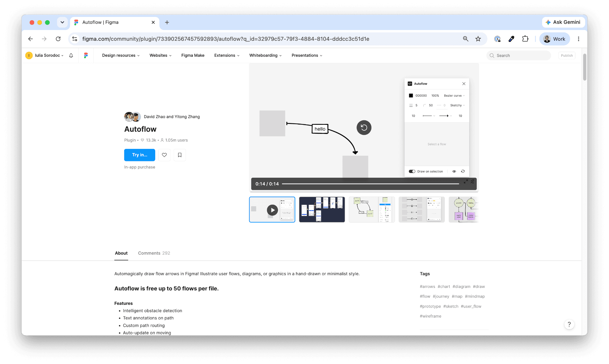Replay the video with circular arrow
The width and height of the screenshot is (609, 364).
click(x=364, y=128)
